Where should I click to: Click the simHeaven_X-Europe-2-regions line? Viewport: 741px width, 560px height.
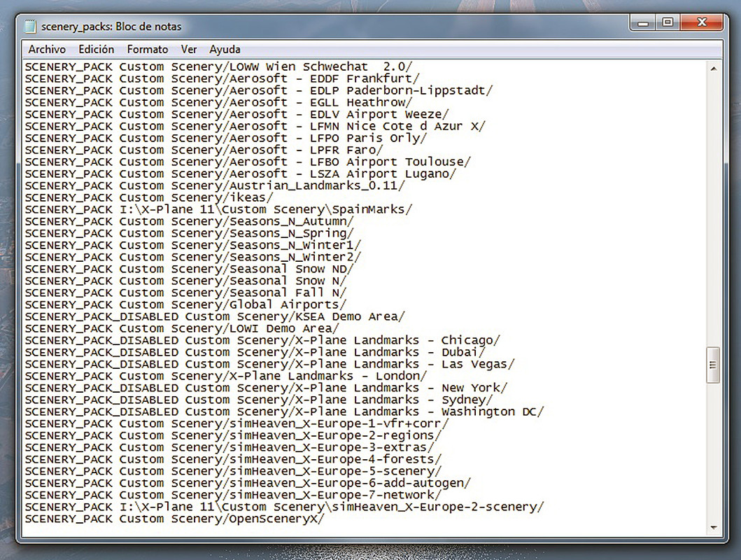234,435
